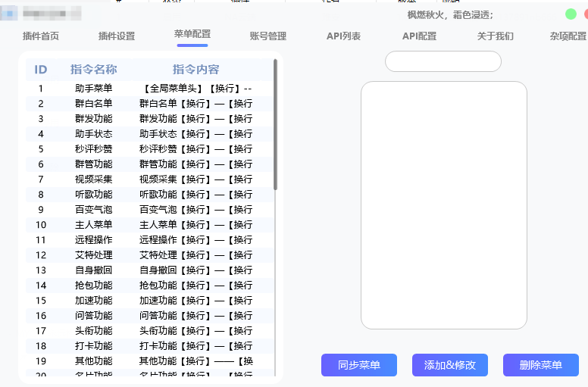The height and width of the screenshot is (387, 588).
Task: Select the 百变气泡 name cell
Action: click(93, 210)
